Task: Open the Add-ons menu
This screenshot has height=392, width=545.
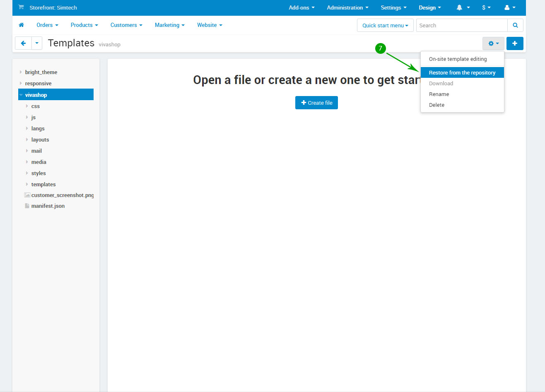Action: click(301, 8)
